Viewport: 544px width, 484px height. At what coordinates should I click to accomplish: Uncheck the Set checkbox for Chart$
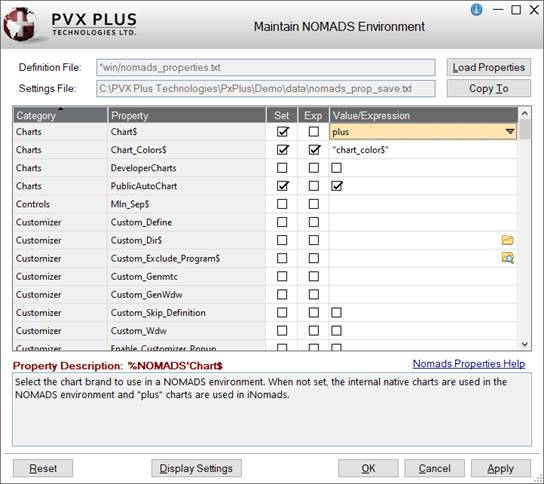pyautogui.click(x=282, y=132)
